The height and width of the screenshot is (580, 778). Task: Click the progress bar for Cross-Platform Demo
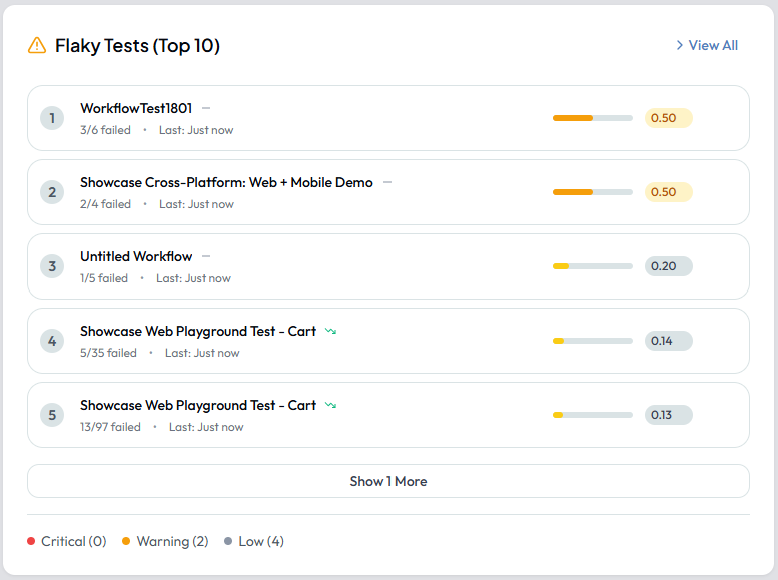(592, 192)
